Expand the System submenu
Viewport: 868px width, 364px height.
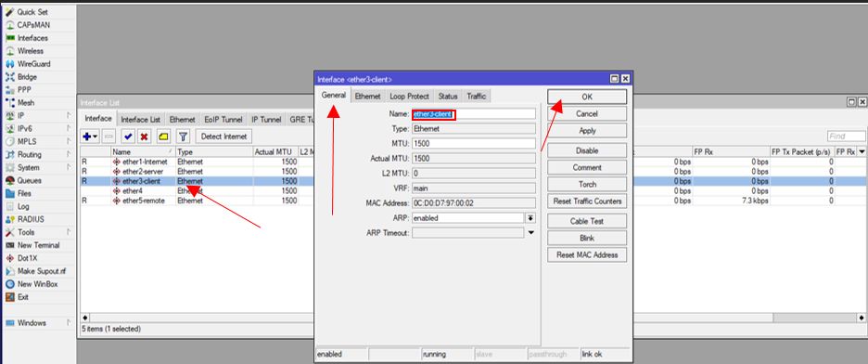point(38,167)
